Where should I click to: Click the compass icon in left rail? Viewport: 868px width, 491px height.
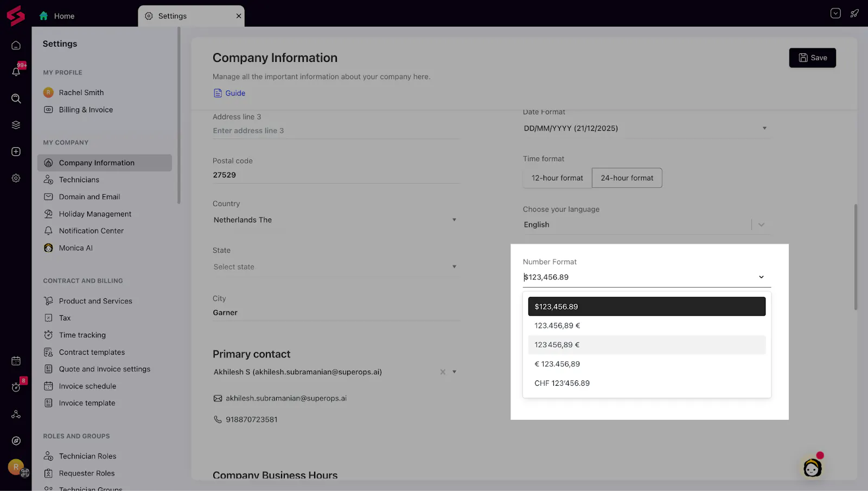(x=16, y=441)
